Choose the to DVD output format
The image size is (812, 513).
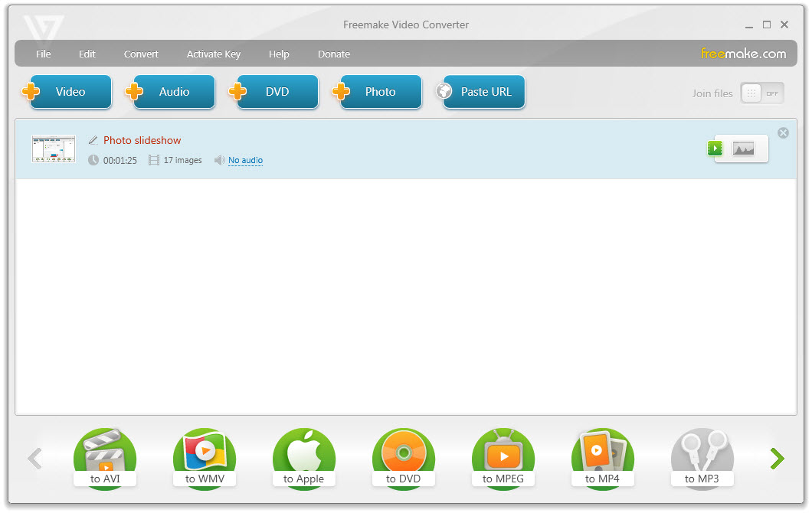(x=404, y=458)
